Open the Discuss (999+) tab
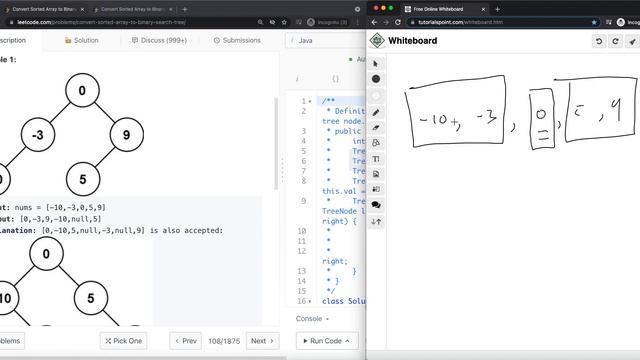640x360 pixels. (159, 40)
